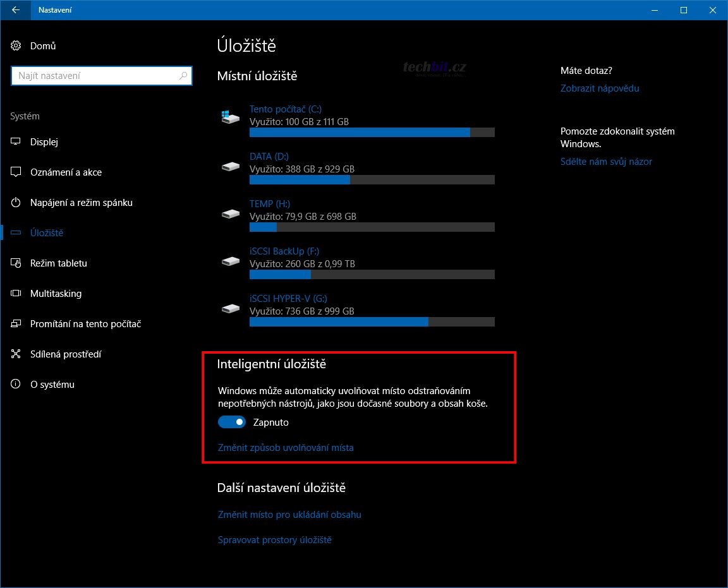
Task: Go to Sdílená prostředí
Action: coord(66,354)
